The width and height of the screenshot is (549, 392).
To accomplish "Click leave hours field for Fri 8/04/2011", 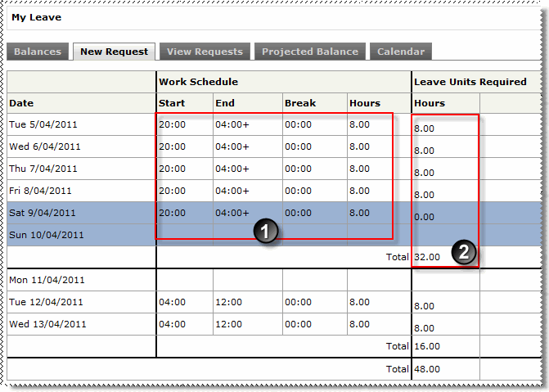I will pos(425,195).
